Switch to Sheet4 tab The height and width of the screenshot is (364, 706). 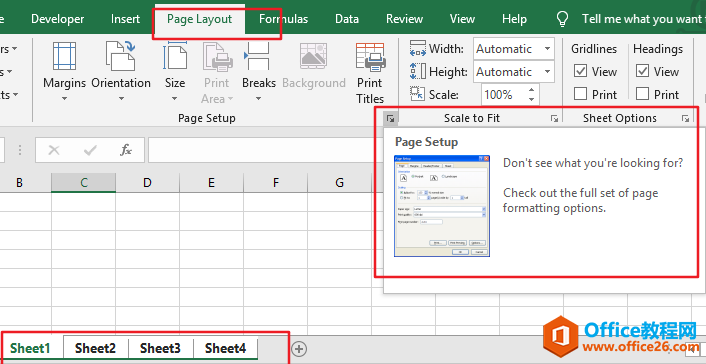click(x=226, y=348)
